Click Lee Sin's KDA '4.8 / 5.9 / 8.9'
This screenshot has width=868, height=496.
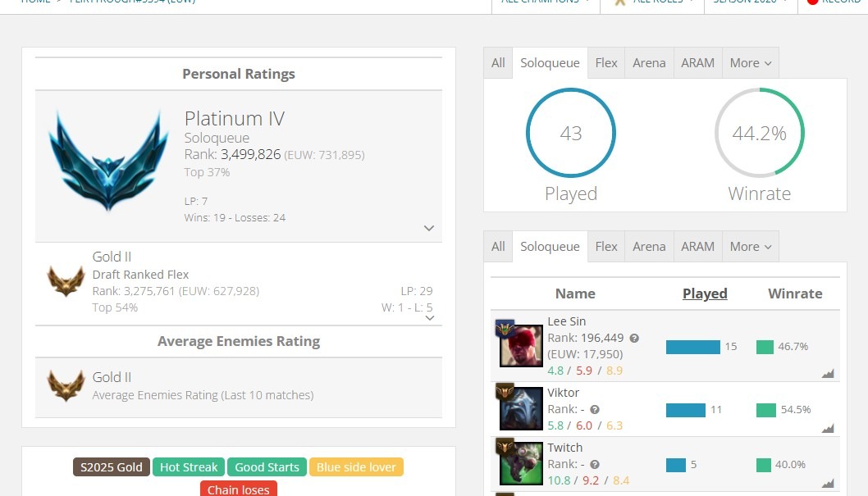pos(585,371)
